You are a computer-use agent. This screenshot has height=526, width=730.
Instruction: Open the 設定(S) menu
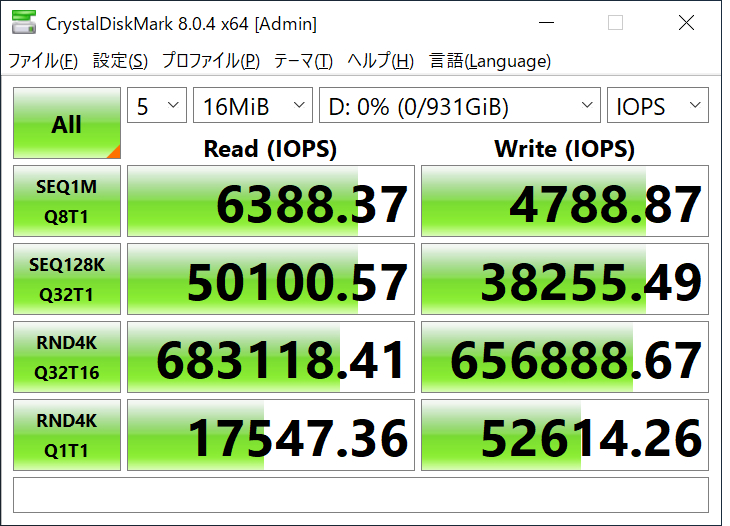tap(120, 61)
